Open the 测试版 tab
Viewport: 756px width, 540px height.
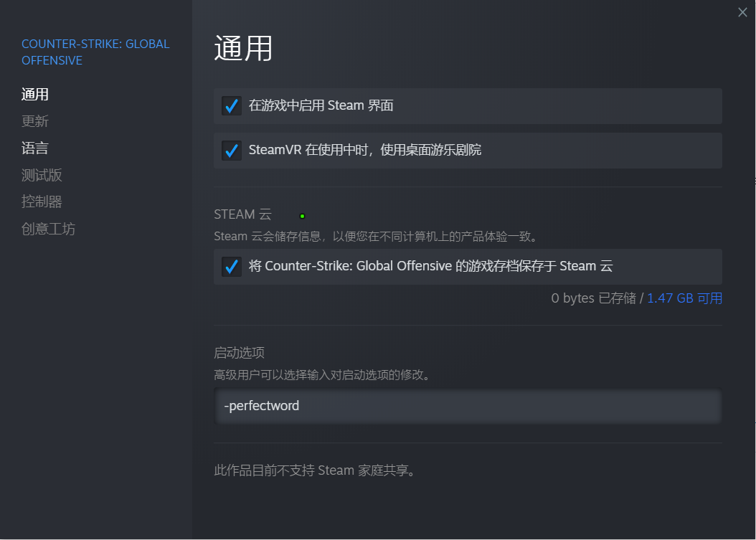tap(42, 175)
